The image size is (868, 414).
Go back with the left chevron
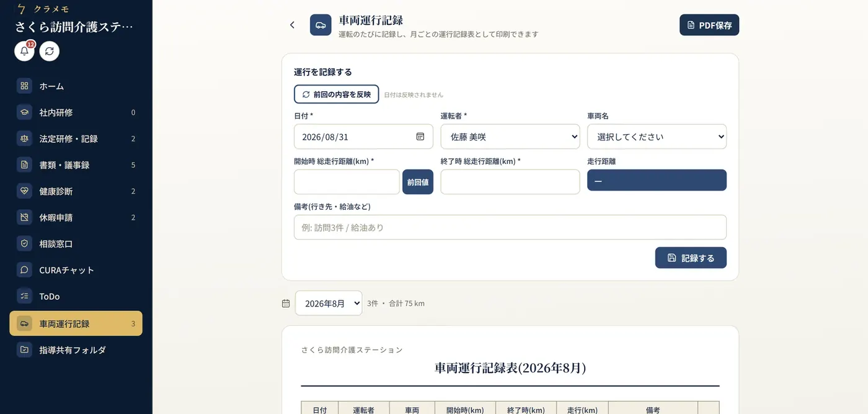[292, 25]
